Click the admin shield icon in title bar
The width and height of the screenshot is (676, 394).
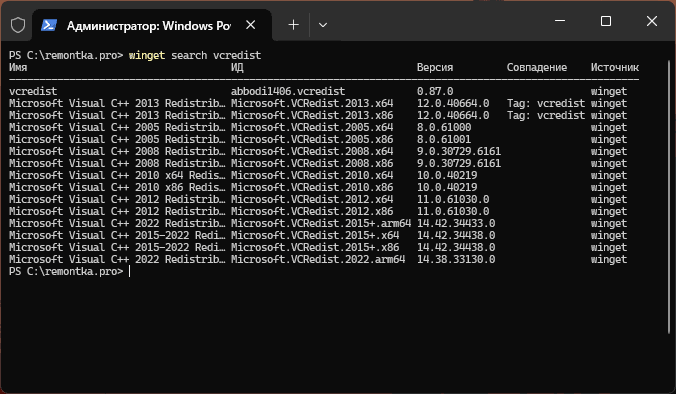pyautogui.click(x=18, y=25)
